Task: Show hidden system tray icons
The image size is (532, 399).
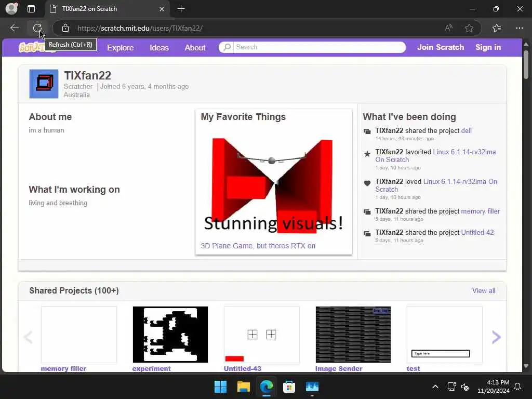Action: pos(435,387)
